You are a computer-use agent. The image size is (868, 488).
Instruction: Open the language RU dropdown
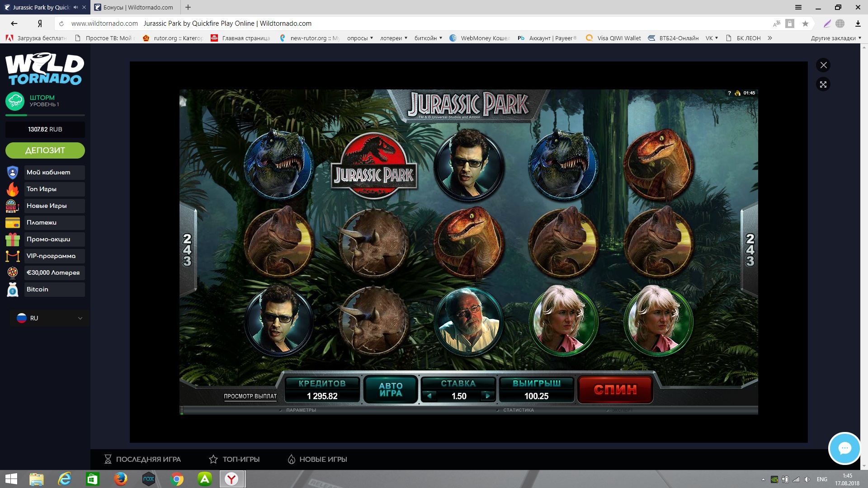pyautogui.click(x=49, y=318)
